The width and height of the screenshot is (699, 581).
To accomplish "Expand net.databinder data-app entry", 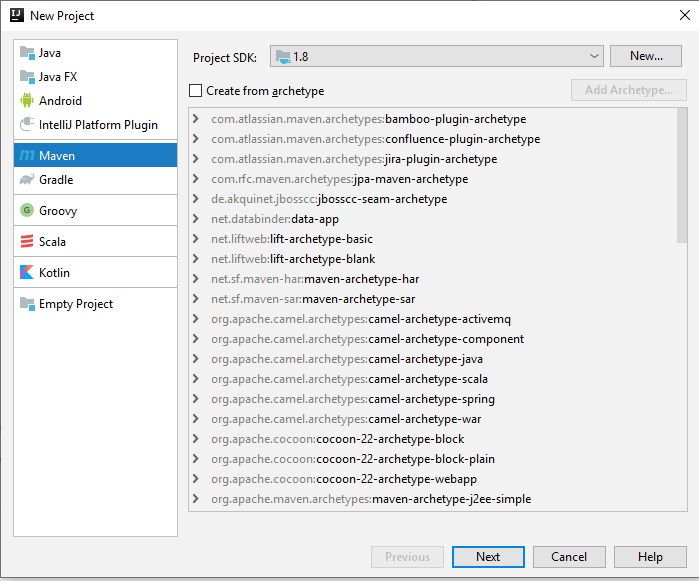I will [196, 218].
